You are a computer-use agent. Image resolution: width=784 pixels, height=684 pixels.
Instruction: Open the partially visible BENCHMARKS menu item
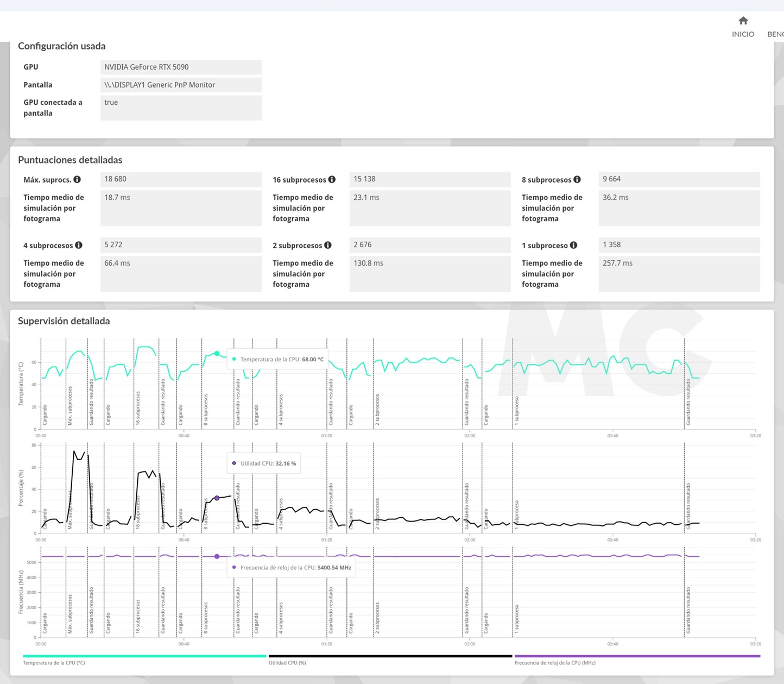(775, 34)
